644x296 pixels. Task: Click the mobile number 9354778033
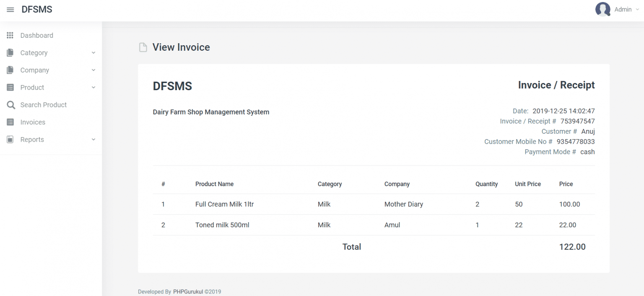576,142
